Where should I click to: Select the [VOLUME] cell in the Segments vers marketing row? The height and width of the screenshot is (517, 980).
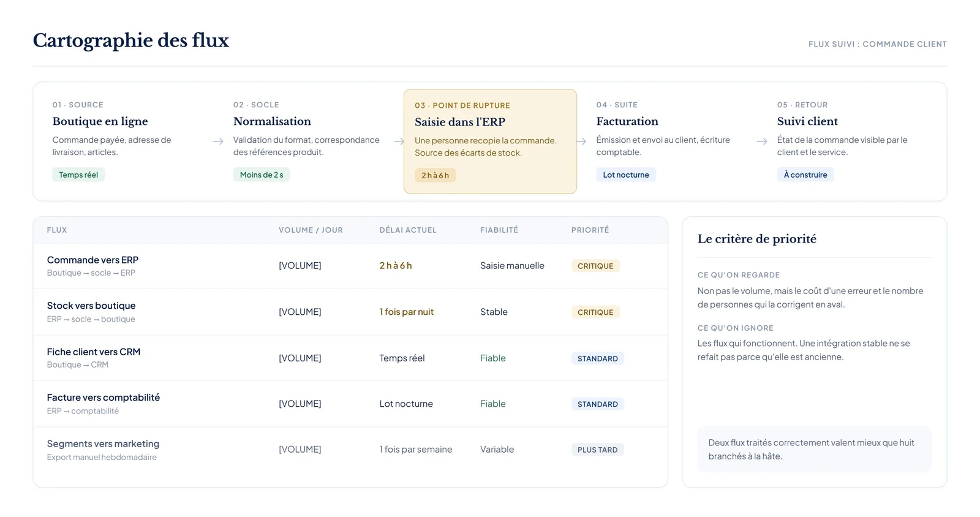click(300, 450)
